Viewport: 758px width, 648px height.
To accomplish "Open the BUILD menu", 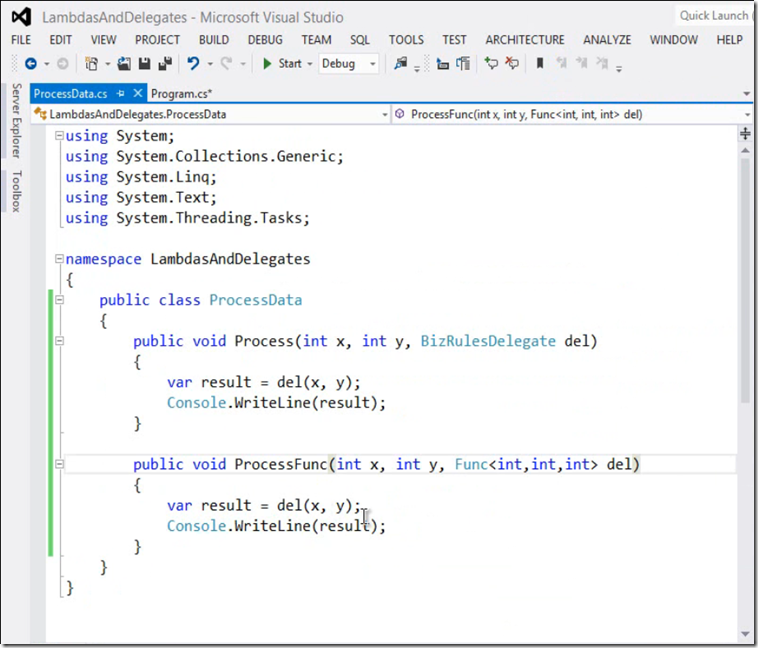I will 214,40.
